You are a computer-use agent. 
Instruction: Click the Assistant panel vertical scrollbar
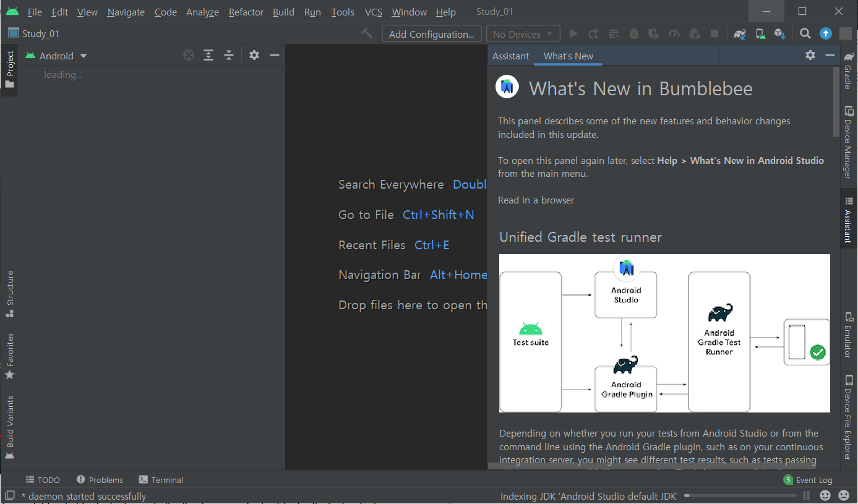836,102
